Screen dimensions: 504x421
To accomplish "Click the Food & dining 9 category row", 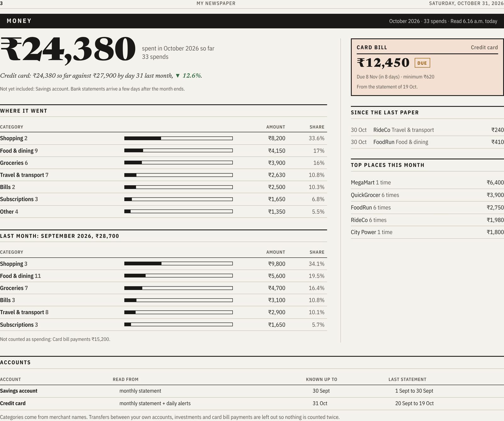I will (x=163, y=151).
